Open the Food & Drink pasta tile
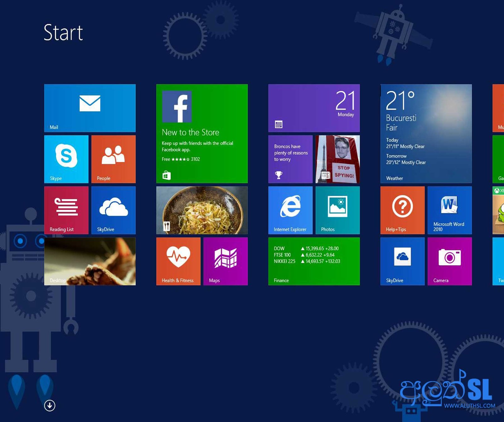This screenshot has width=504, height=422. (x=202, y=210)
